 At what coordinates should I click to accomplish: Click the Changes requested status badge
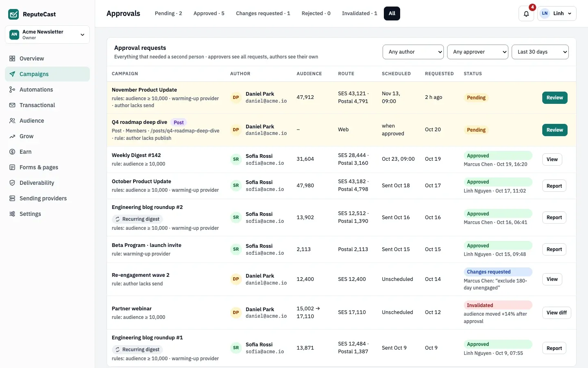pos(498,272)
